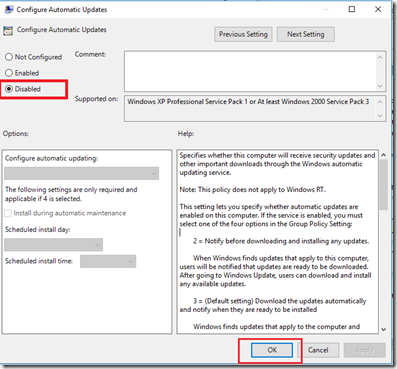Open the Configure automatic updating dropdown
Screen dimensions: 397x369
(x=82, y=173)
